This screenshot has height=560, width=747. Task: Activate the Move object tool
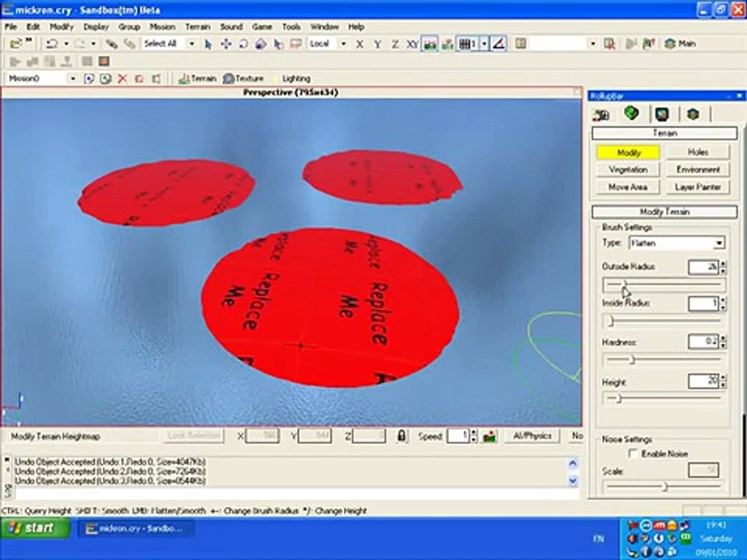pyautogui.click(x=226, y=44)
